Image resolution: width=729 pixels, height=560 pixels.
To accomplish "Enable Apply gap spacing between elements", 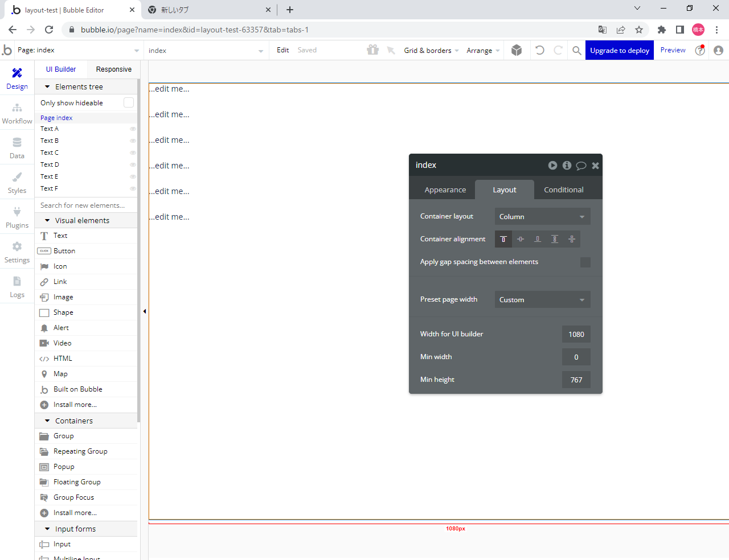I will pos(585,262).
